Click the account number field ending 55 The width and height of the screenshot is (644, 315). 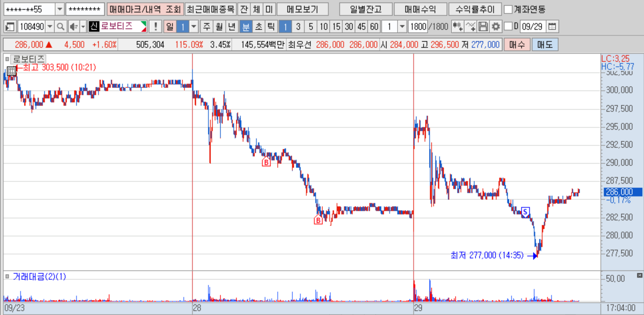pyautogui.click(x=30, y=9)
